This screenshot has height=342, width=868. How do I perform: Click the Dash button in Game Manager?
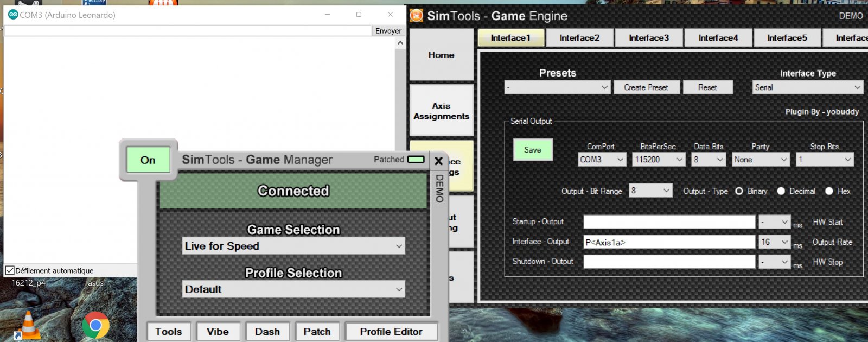coord(267,332)
